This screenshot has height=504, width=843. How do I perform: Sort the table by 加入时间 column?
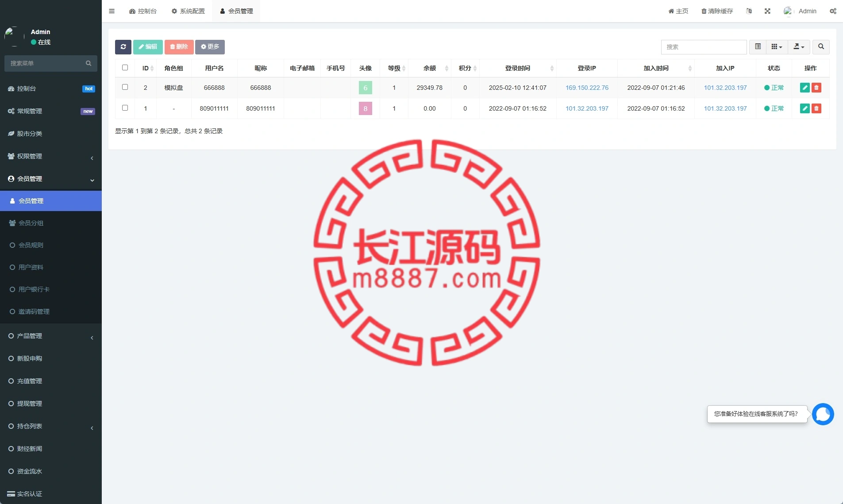[x=656, y=68]
